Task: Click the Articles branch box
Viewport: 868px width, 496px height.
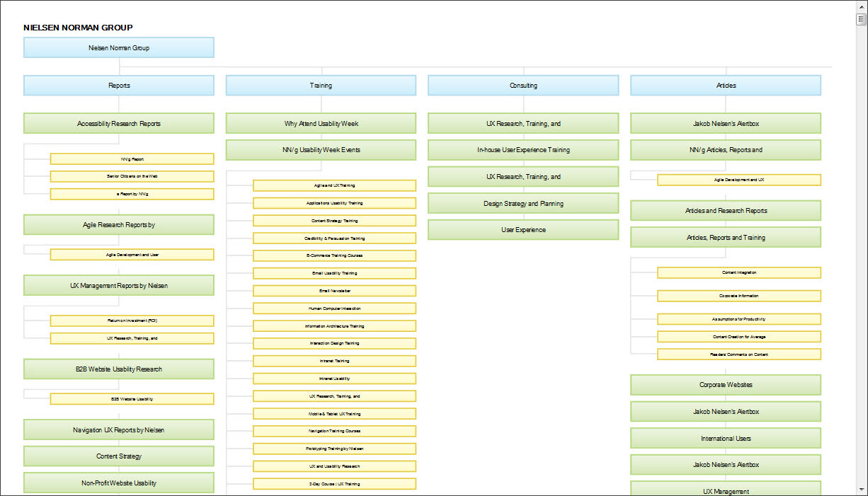Action: pos(726,85)
